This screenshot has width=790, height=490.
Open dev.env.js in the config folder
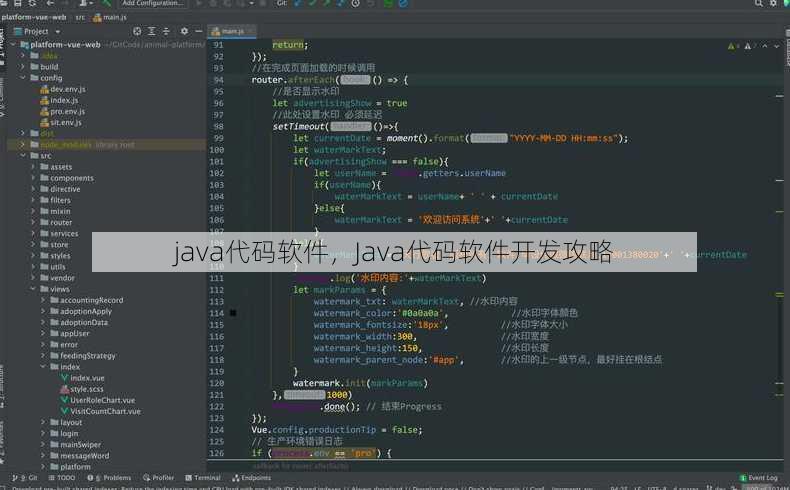point(63,89)
